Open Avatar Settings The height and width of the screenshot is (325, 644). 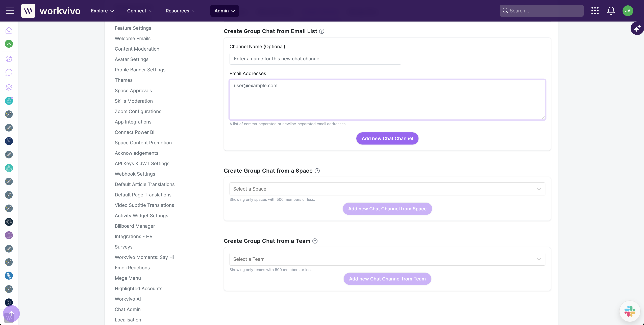(132, 59)
